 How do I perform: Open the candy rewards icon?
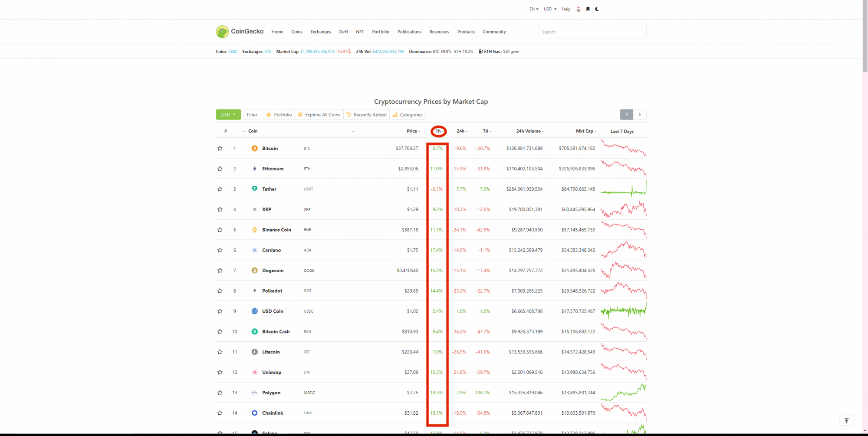(x=579, y=9)
